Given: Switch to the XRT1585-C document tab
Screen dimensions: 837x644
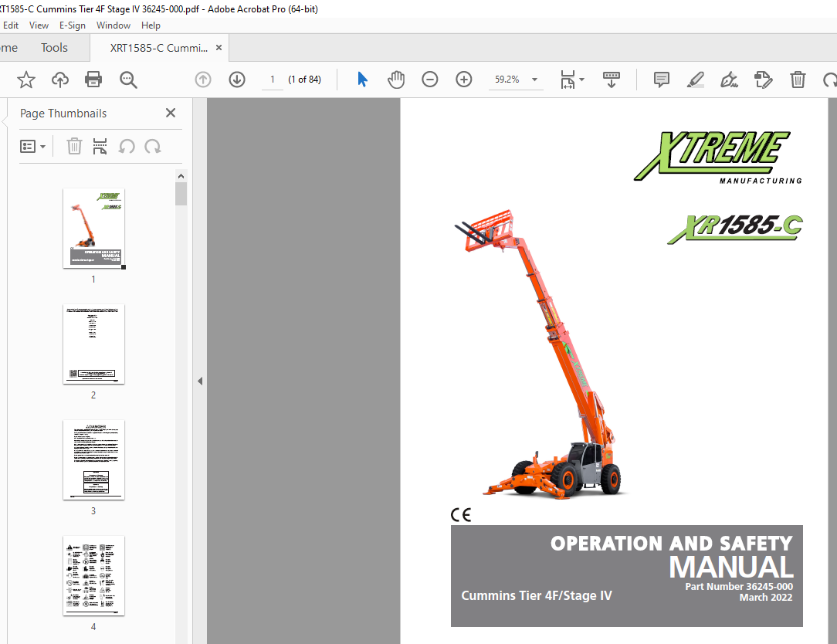Looking at the screenshot, I should pyautogui.click(x=158, y=48).
